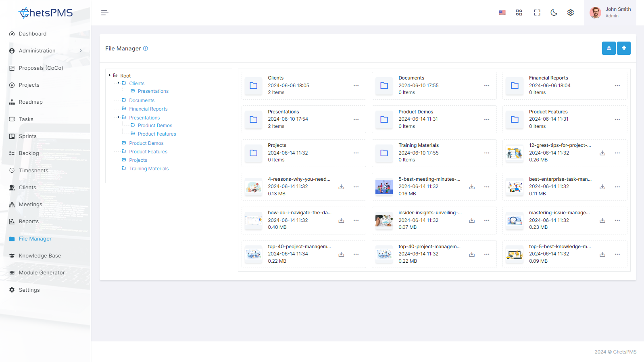Open Dashboard in the sidebar
This screenshot has width=644, height=362.
pos(33,34)
